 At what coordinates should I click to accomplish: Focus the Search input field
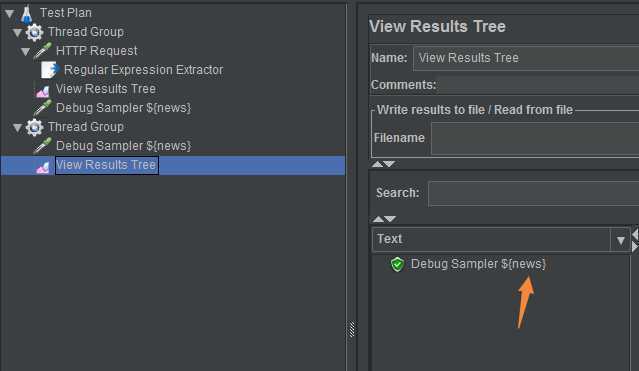(533, 194)
